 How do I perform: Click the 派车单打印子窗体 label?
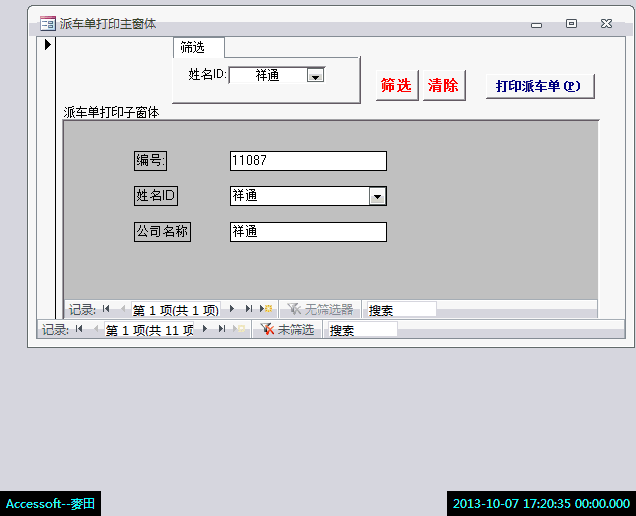coord(111,112)
